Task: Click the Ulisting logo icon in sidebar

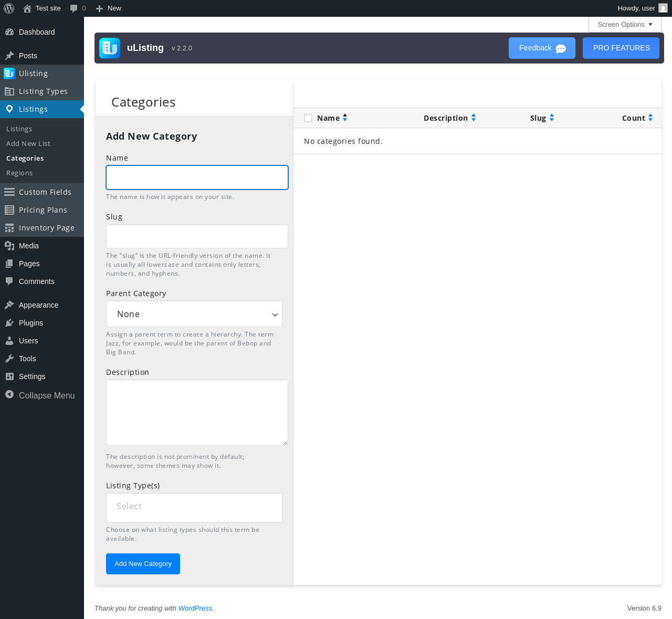Action: (x=9, y=74)
